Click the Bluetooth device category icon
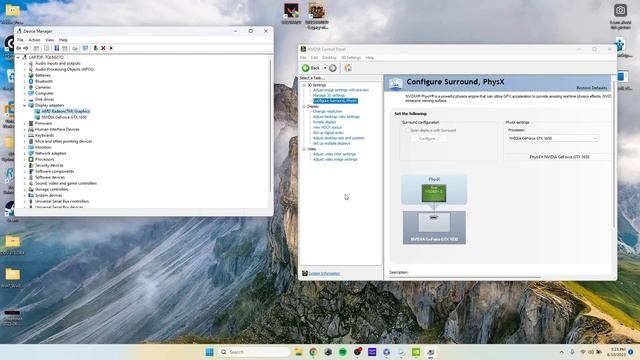Image resolution: width=640 pixels, height=360 pixels. coord(31,81)
